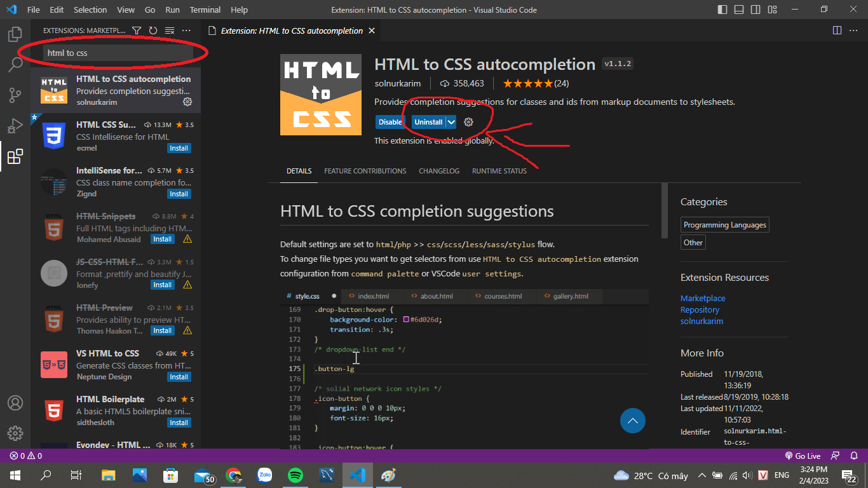Open the Terminal menu
The width and height of the screenshot is (868, 488).
click(205, 10)
